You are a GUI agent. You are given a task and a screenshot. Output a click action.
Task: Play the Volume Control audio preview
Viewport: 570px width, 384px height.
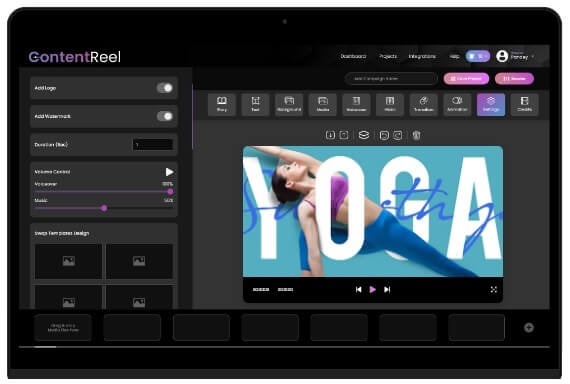[169, 172]
